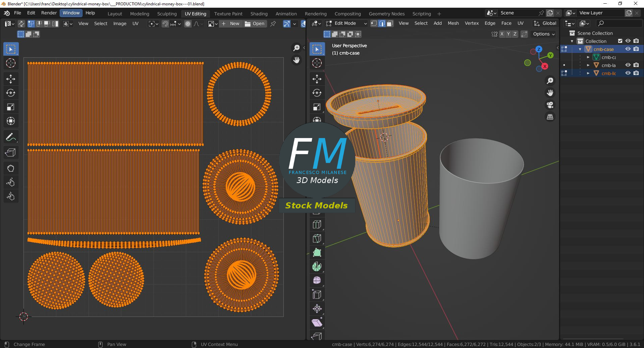Click the Rotate tool in 3D viewport

coord(317,93)
